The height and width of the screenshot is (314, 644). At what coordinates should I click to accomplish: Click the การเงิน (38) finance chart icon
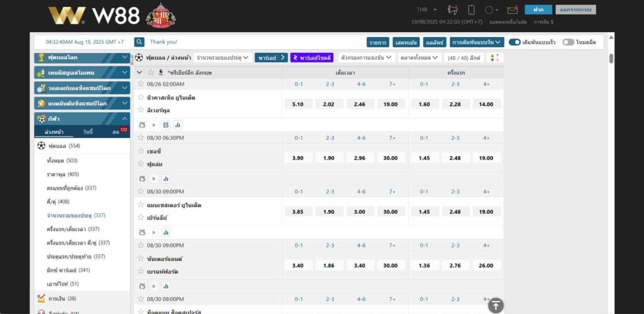(x=41, y=298)
